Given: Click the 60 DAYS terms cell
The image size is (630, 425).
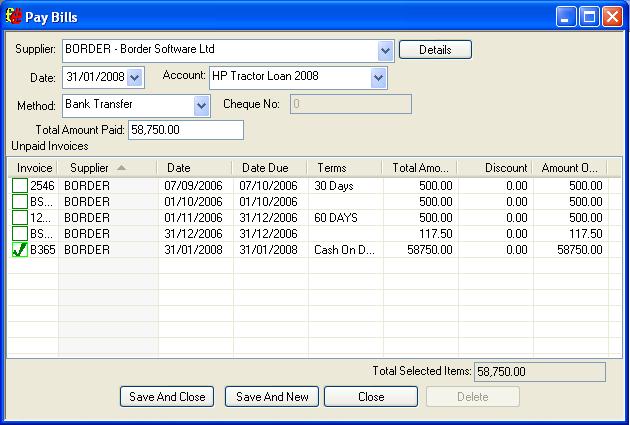Looking at the screenshot, I should [336, 218].
